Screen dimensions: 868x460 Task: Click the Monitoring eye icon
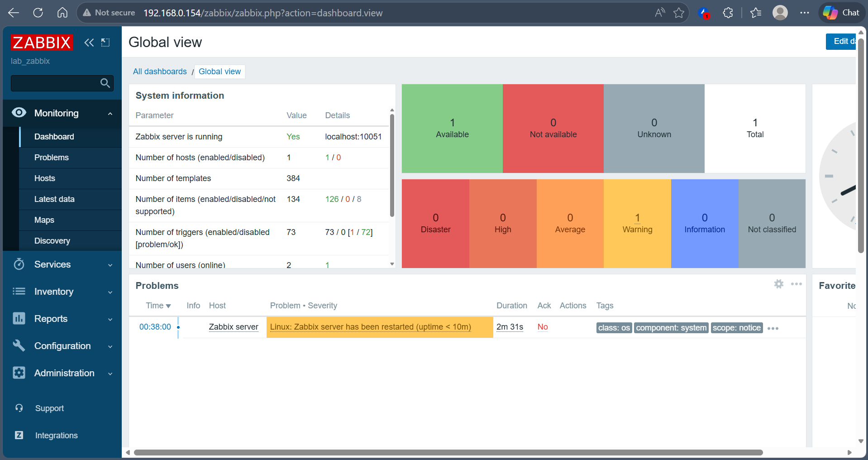tap(19, 113)
